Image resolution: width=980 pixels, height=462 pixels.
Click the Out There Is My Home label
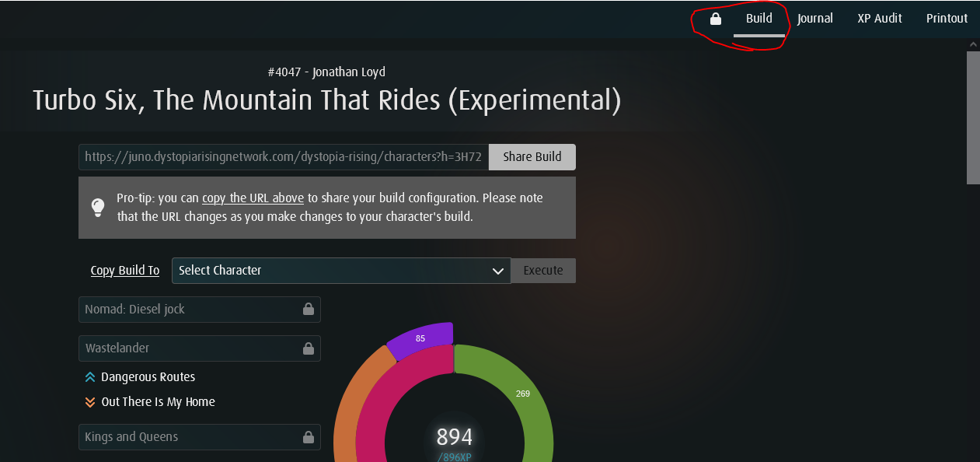[x=159, y=402]
